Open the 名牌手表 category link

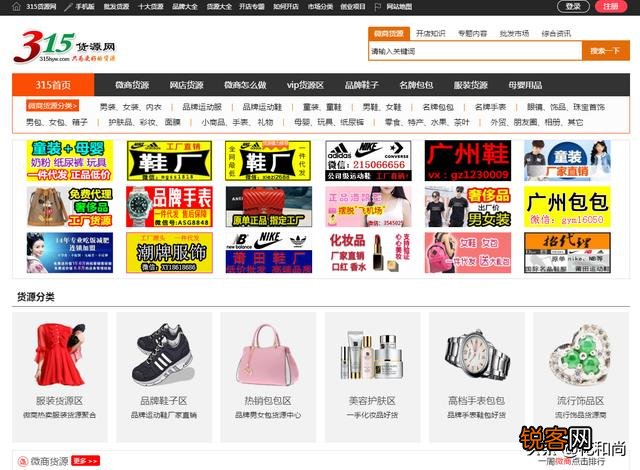pyautogui.click(x=490, y=107)
